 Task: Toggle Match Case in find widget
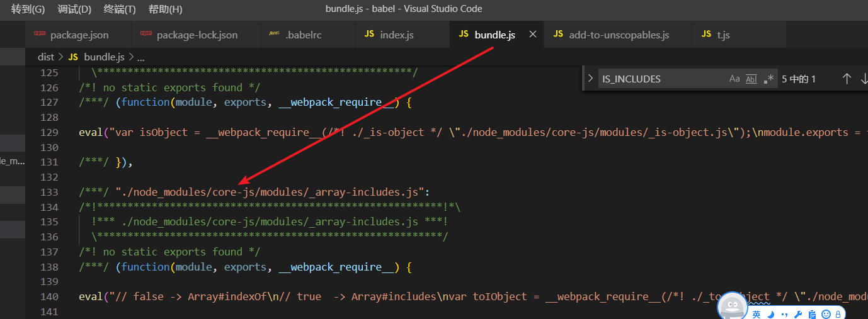tap(734, 79)
